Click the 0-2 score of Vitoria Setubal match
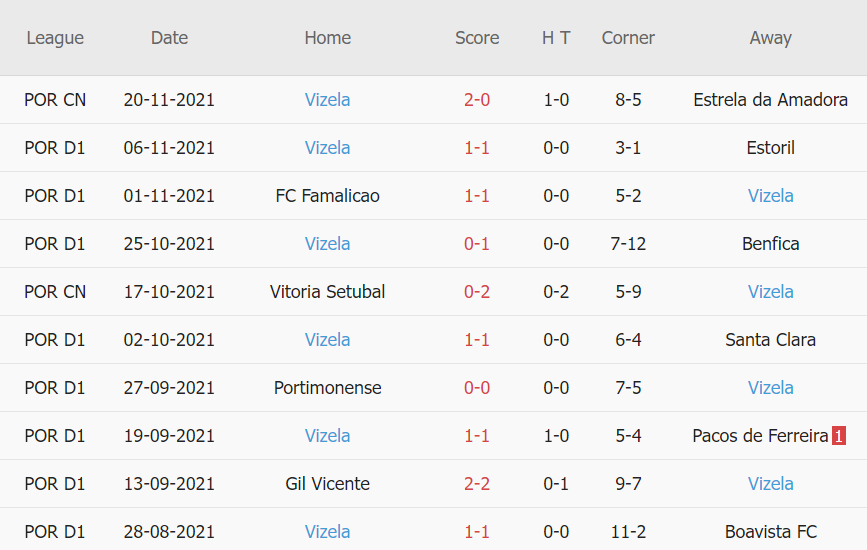Image resolution: width=867 pixels, height=550 pixels. pyautogui.click(x=477, y=292)
